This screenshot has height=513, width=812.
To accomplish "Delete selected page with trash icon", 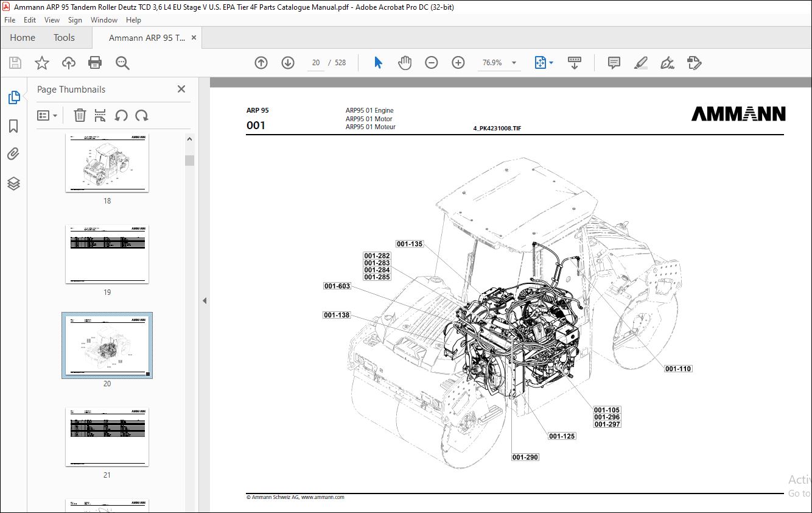I will click(x=80, y=115).
